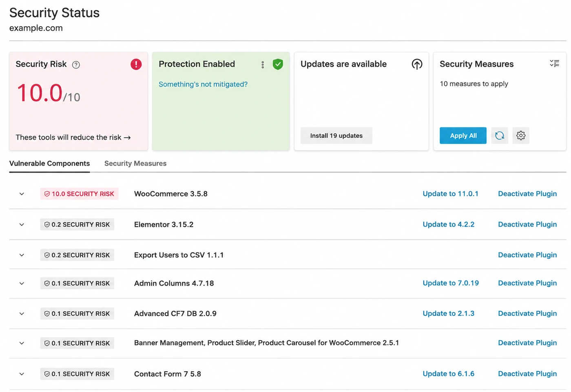The width and height of the screenshot is (571, 392).
Task: Open security measures settings gear
Action: pyautogui.click(x=521, y=135)
